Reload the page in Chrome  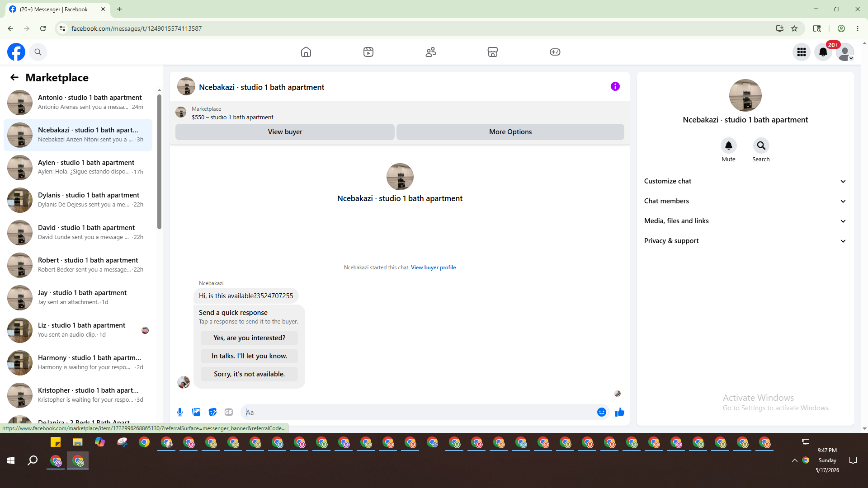point(43,28)
